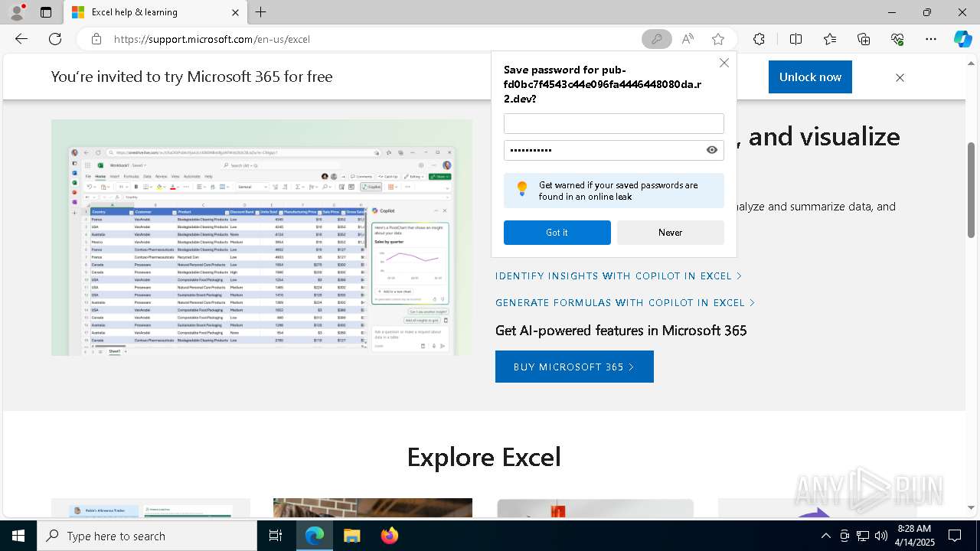Click the Unlock now button
This screenshot has width=980, height=551.
pyautogui.click(x=810, y=77)
